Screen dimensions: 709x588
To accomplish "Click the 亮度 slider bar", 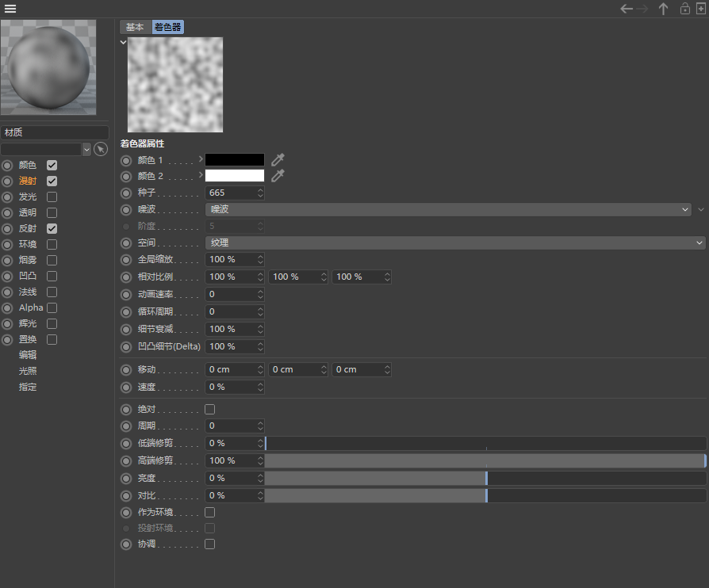I will (485, 478).
